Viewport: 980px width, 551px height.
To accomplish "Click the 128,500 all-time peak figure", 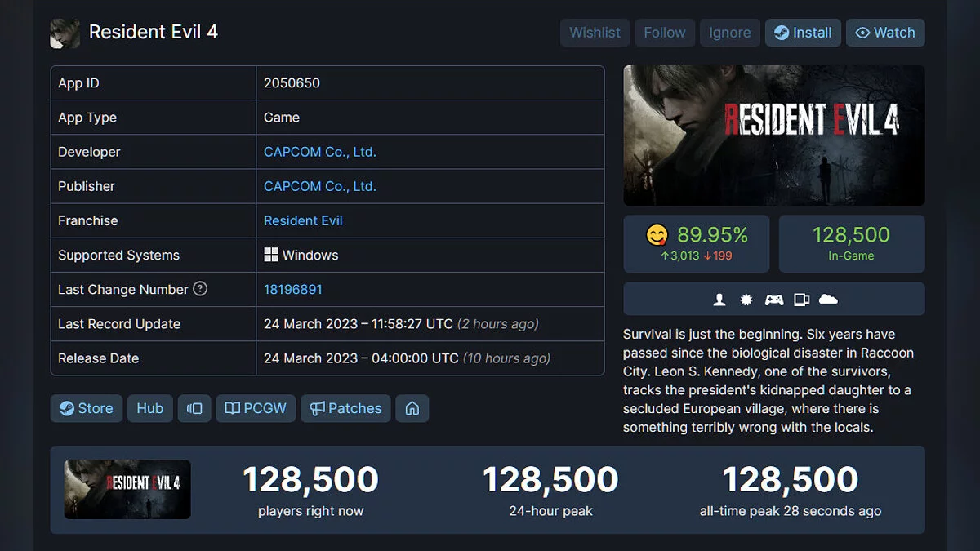I will coord(791,480).
